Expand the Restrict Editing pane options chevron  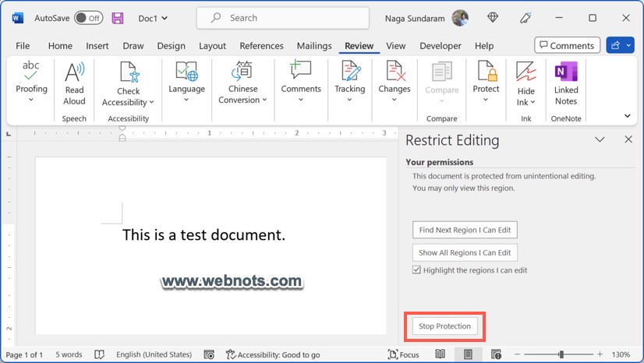click(600, 140)
